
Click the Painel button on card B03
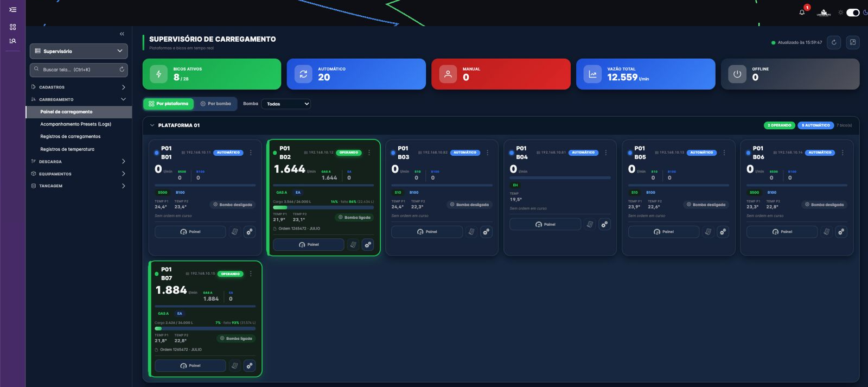[427, 232]
